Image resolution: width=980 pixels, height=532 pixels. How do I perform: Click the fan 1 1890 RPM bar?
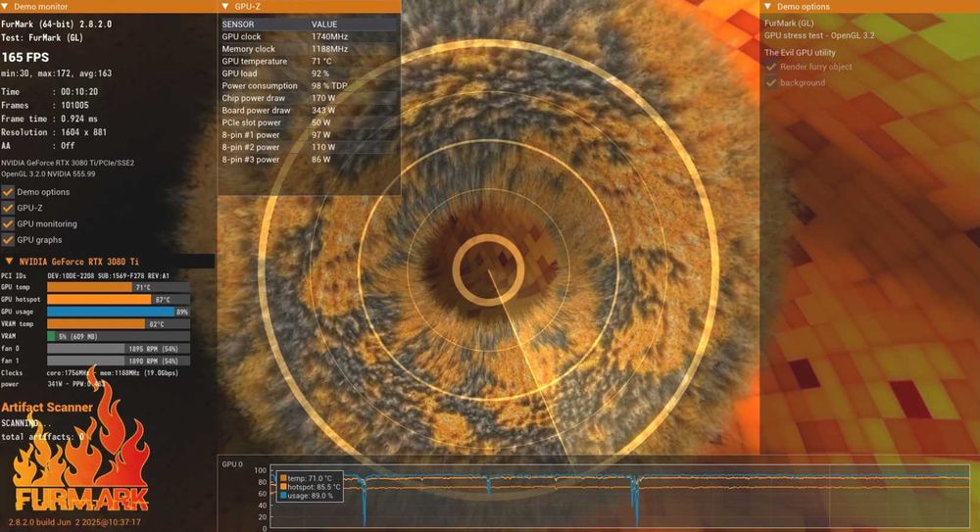pyautogui.click(x=119, y=361)
